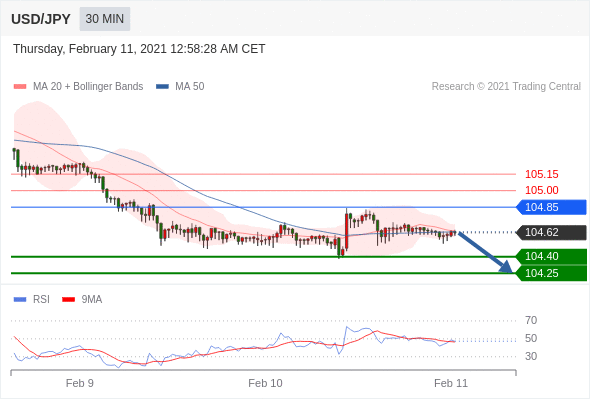The height and width of the screenshot is (400, 590).
Task: Click the red 105.00 resistance label
Action: [x=541, y=190]
